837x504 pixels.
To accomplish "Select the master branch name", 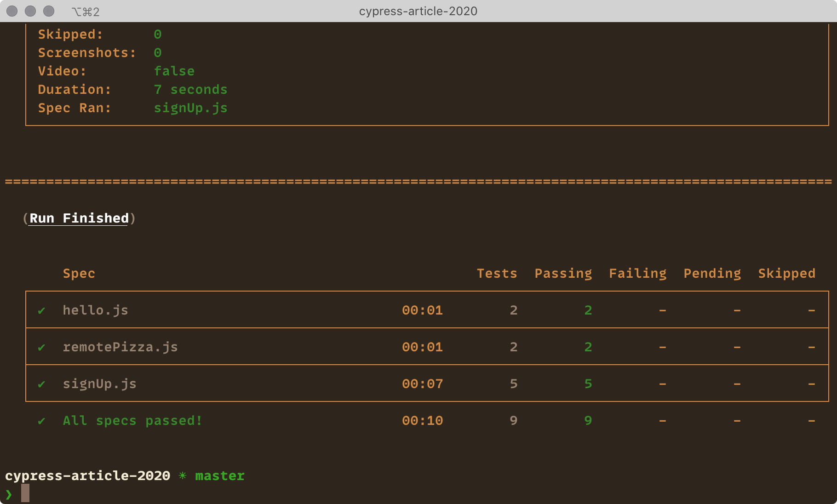I will point(219,475).
